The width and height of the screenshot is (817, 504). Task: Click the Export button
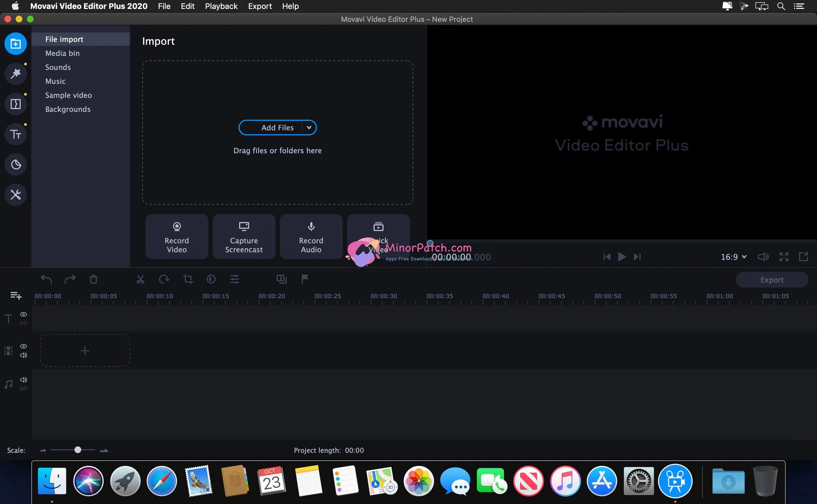pyautogui.click(x=771, y=280)
